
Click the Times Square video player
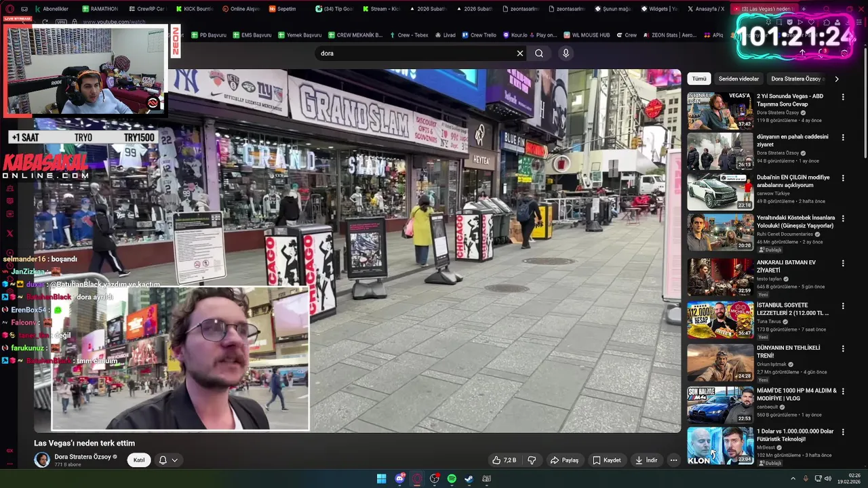[357, 251]
